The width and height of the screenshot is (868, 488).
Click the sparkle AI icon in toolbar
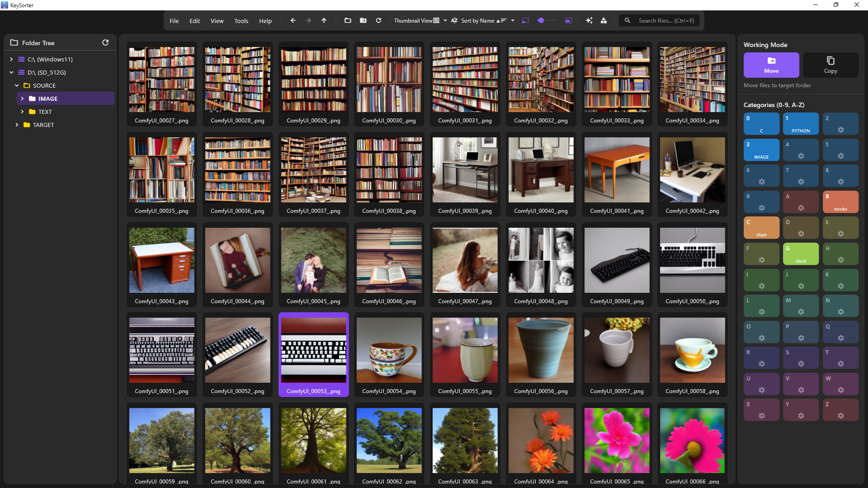click(589, 21)
